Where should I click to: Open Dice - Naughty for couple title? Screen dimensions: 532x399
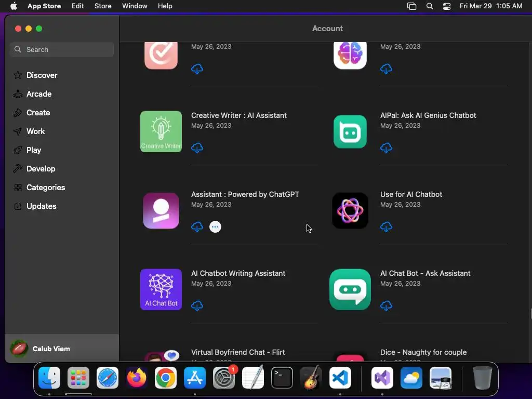(x=423, y=352)
